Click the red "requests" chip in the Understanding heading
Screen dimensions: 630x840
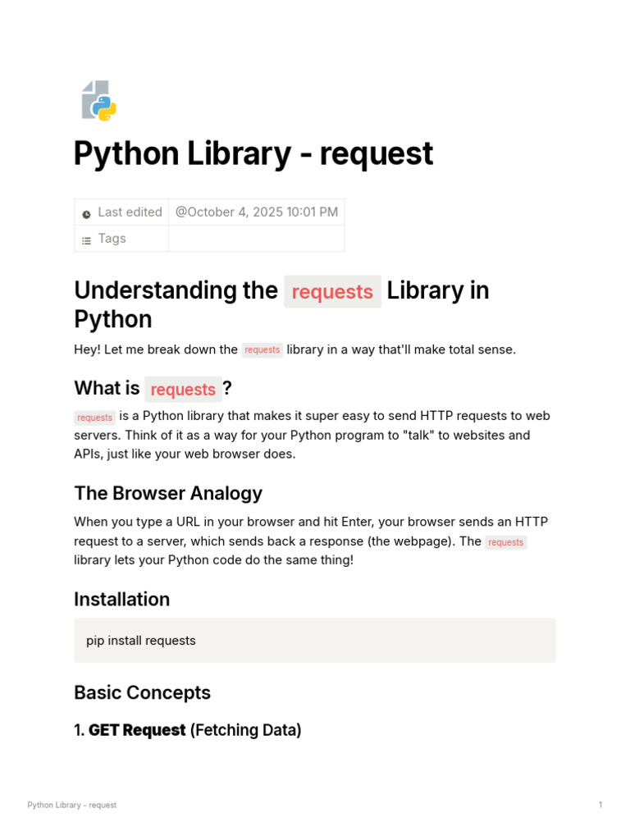(332, 292)
